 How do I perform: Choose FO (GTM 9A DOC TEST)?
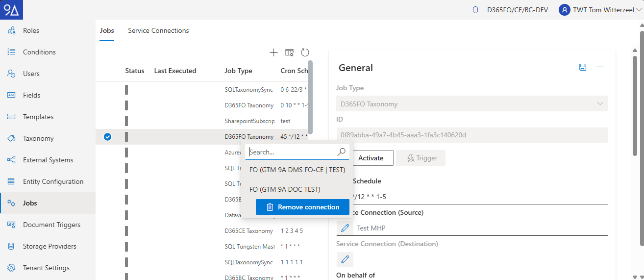click(297, 189)
